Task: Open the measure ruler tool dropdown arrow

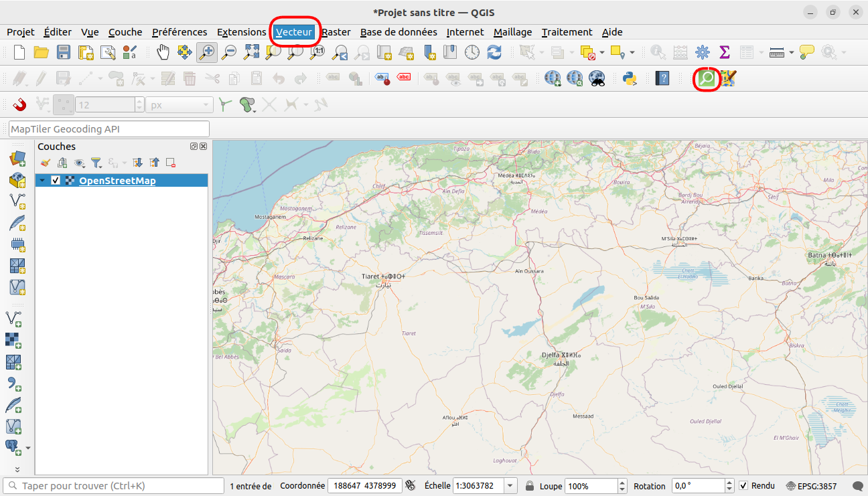Action: [x=791, y=52]
